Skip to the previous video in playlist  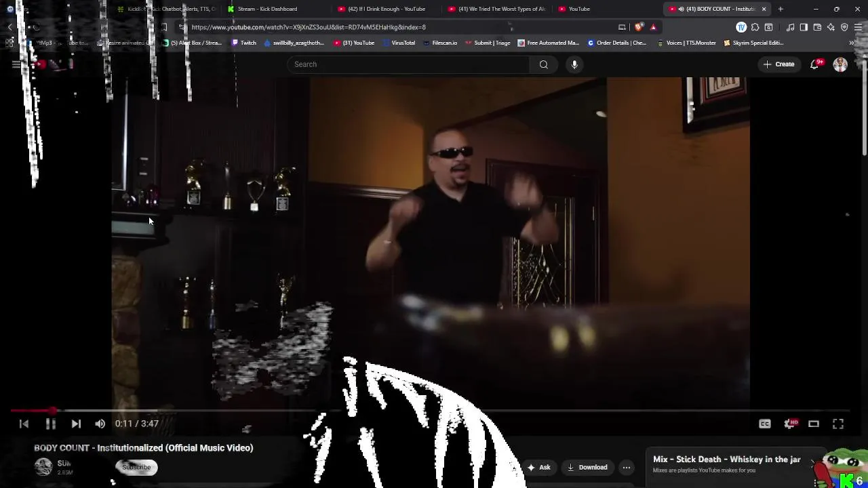[x=24, y=424]
